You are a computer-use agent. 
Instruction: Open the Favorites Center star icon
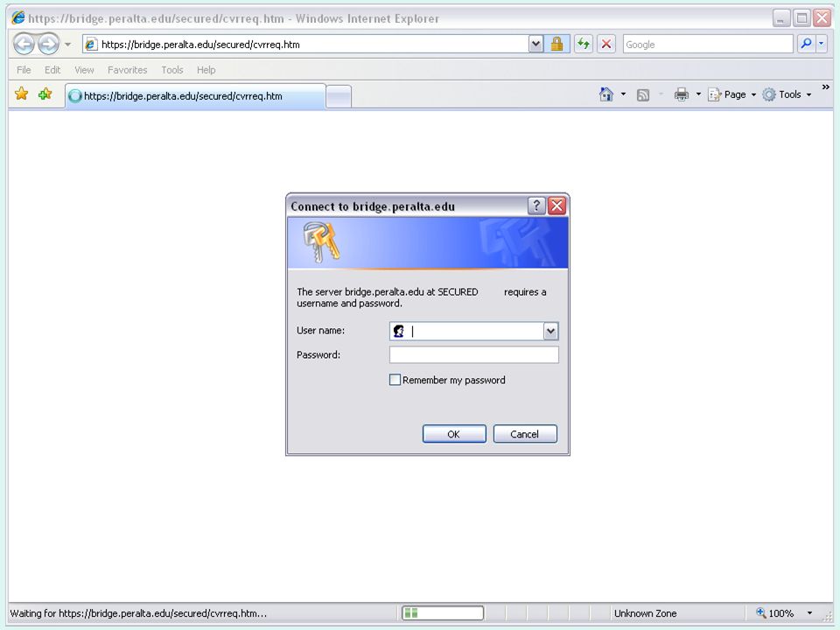tap(21, 94)
